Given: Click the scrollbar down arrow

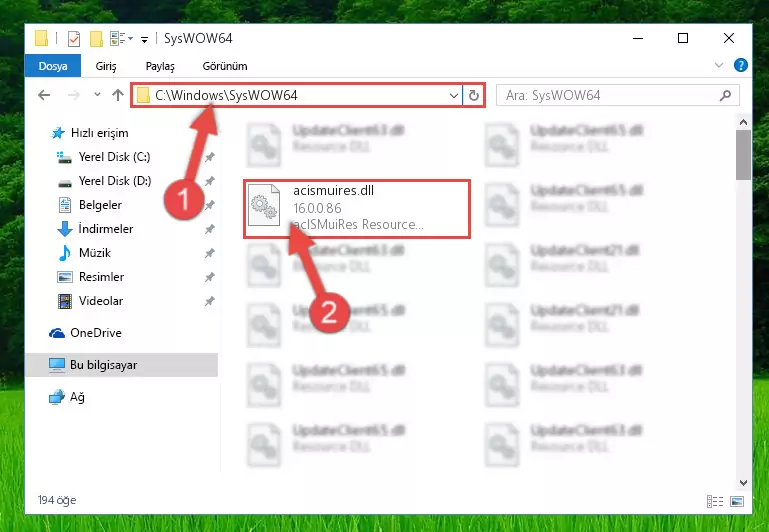Looking at the screenshot, I should [x=743, y=482].
